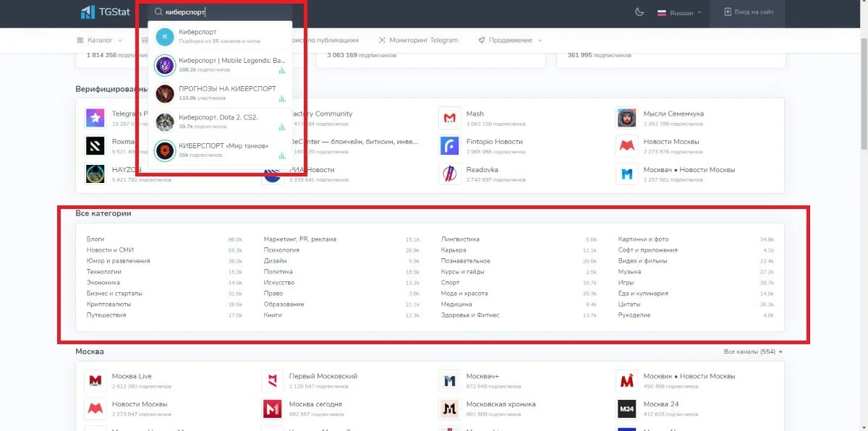Open Медицина category

click(x=456, y=304)
